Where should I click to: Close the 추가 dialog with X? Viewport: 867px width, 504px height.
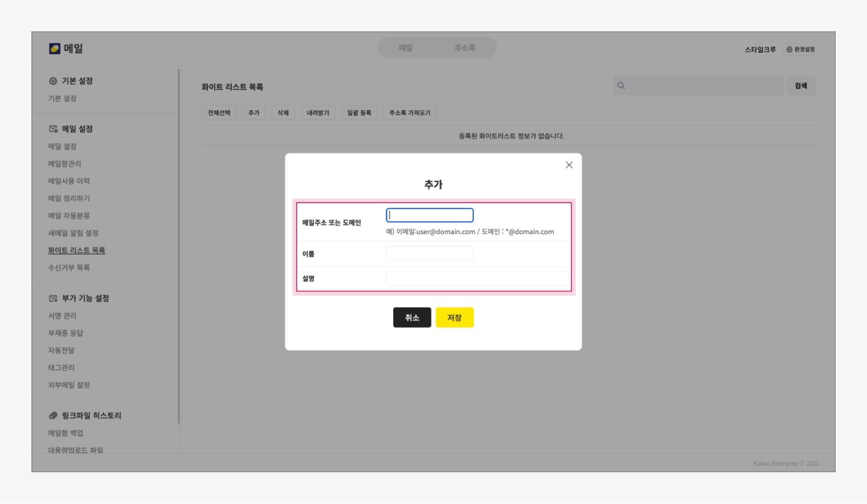569,165
